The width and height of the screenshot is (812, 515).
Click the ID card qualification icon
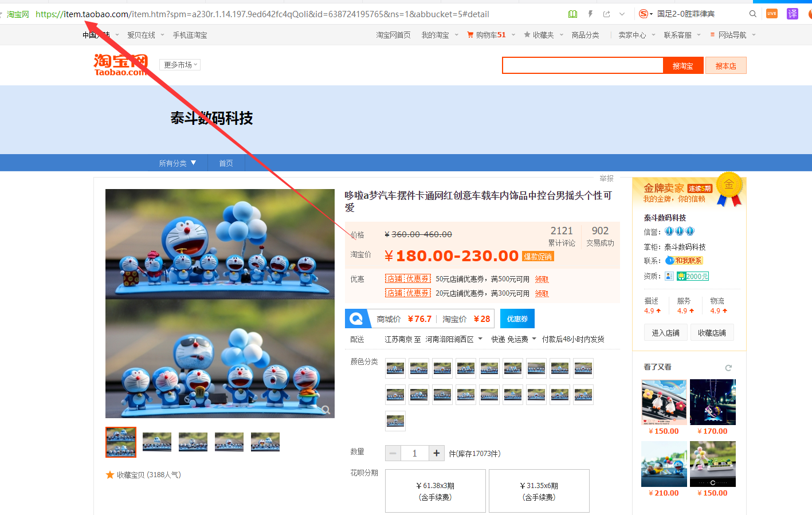[669, 276]
